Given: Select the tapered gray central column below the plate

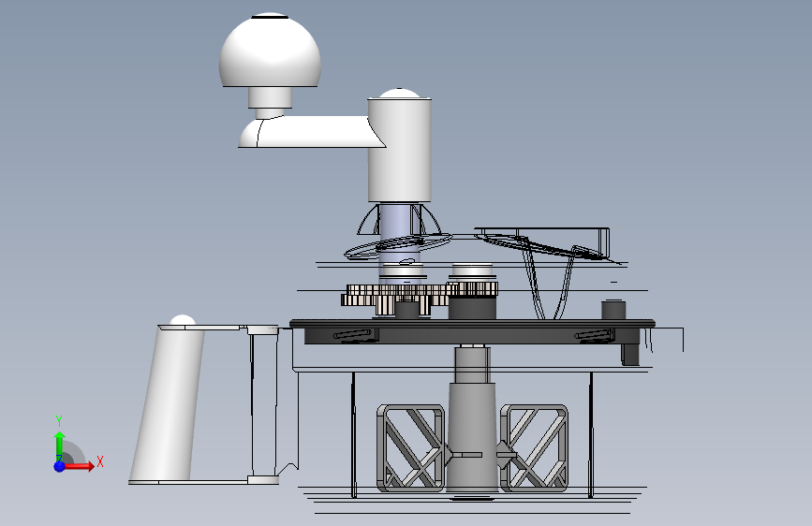Looking at the screenshot, I should coord(471,435).
